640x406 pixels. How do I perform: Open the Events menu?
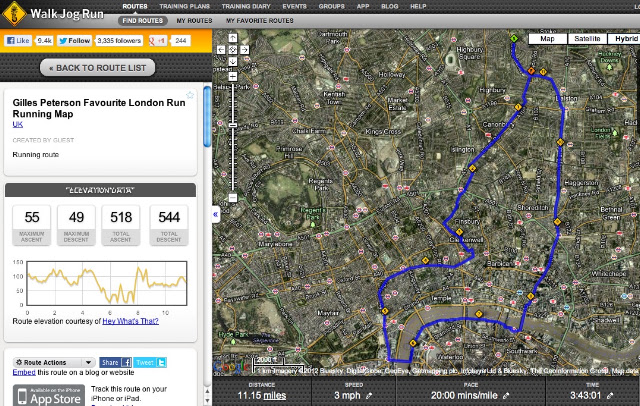[x=294, y=7]
